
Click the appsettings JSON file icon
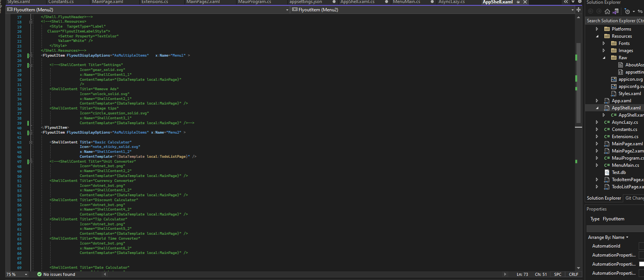[621, 72]
